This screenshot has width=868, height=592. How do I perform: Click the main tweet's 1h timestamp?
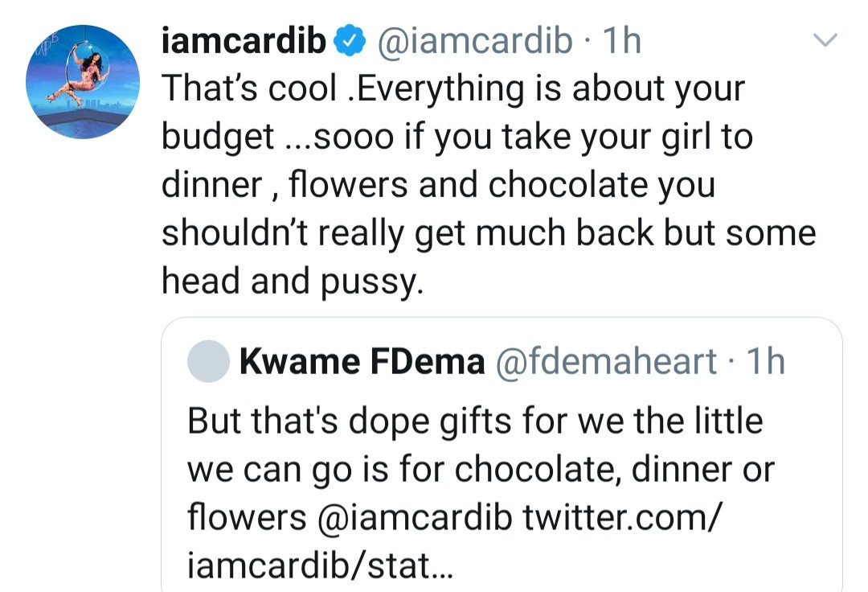621,41
